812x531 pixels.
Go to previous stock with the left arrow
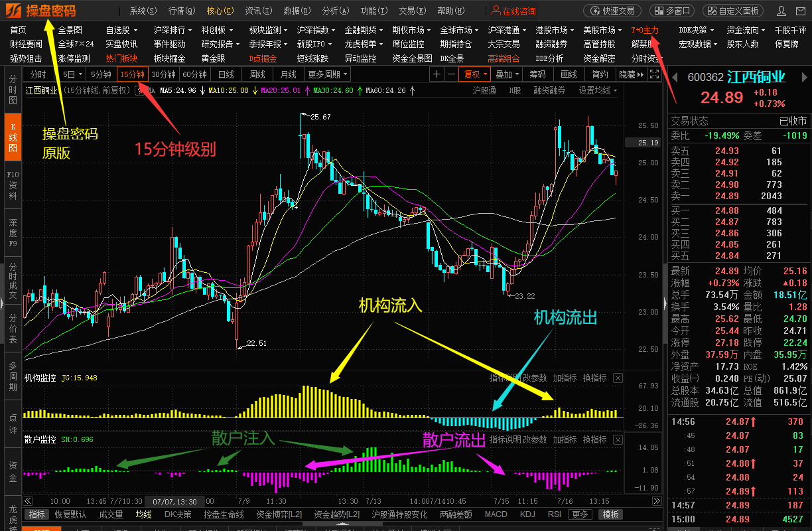point(673,78)
